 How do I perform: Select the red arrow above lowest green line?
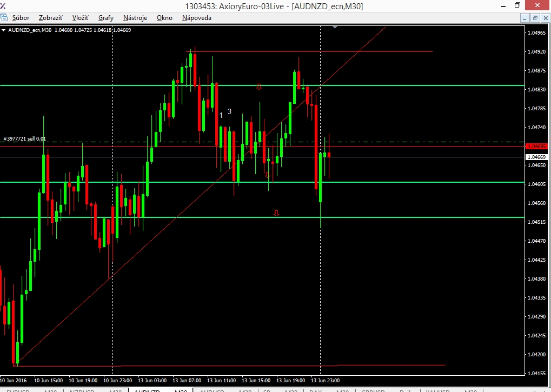[276, 213]
